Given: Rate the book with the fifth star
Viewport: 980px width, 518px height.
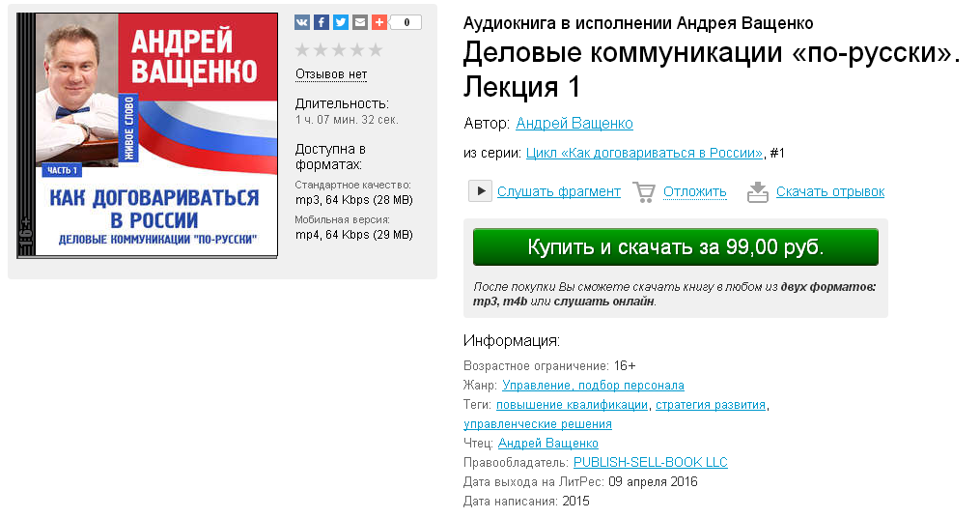Looking at the screenshot, I should click(375, 49).
